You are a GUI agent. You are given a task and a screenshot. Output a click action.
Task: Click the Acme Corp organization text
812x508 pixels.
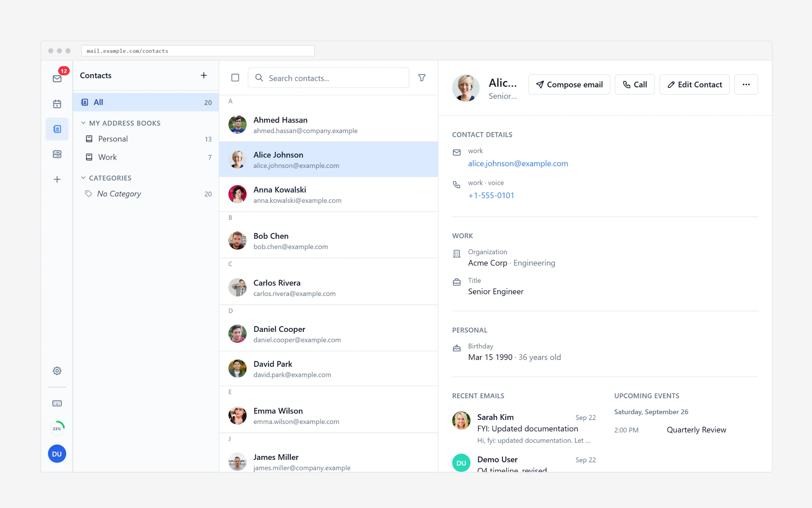[488, 263]
